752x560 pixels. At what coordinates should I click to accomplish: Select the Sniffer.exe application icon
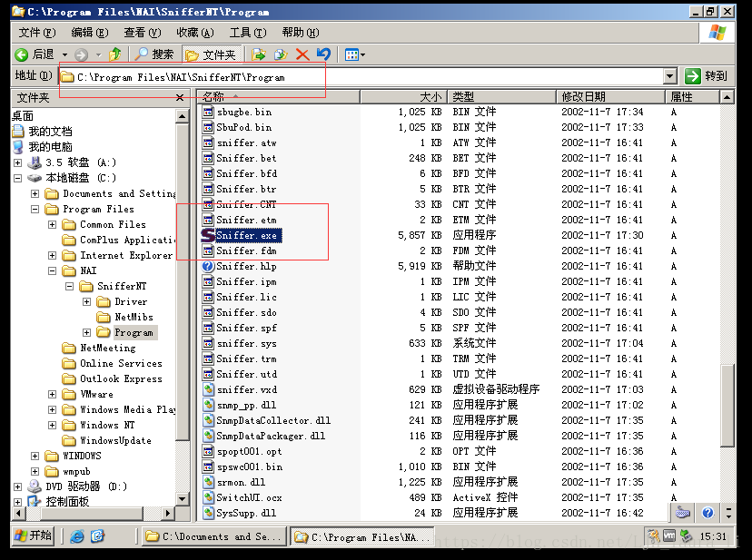click(208, 235)
